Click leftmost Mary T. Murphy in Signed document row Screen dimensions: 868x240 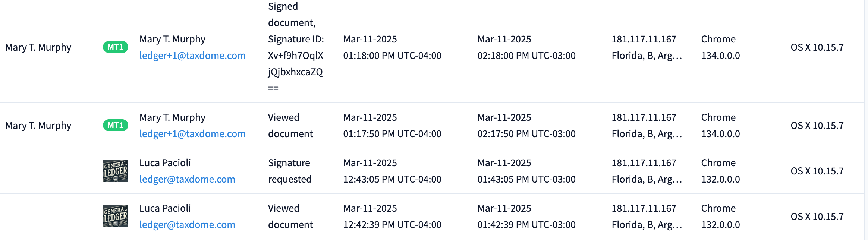[x=38, y=47]
